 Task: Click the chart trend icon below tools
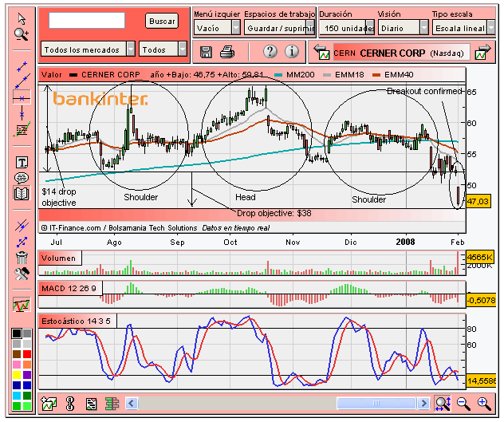click(x=22, y=305)
